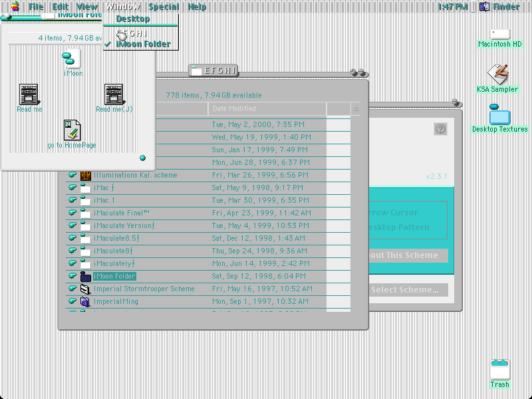
Task: Expand the Imperial Ming row
Action: 72,301
